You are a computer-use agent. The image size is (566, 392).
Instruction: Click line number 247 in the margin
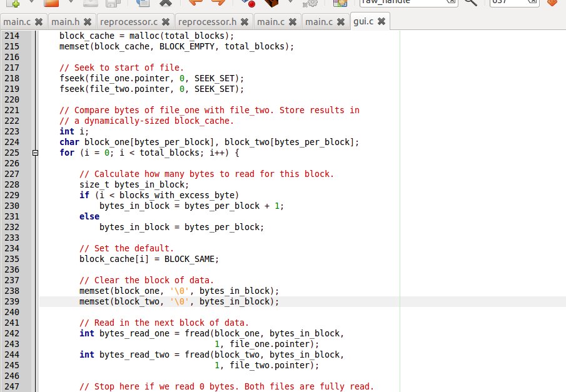click(x=12, y=386)
